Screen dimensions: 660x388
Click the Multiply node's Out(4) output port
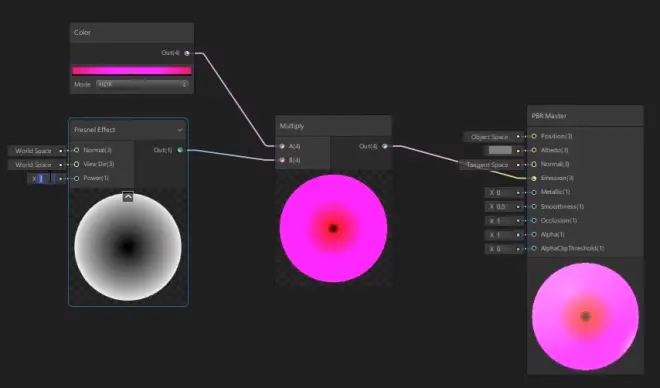click(x=385, y=146)
